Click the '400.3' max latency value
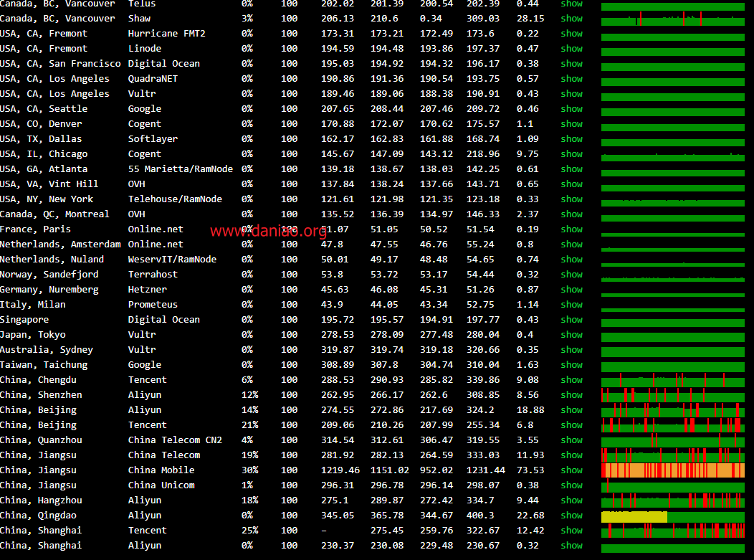Viewport: 754px width, 560px height. [480, 516]
